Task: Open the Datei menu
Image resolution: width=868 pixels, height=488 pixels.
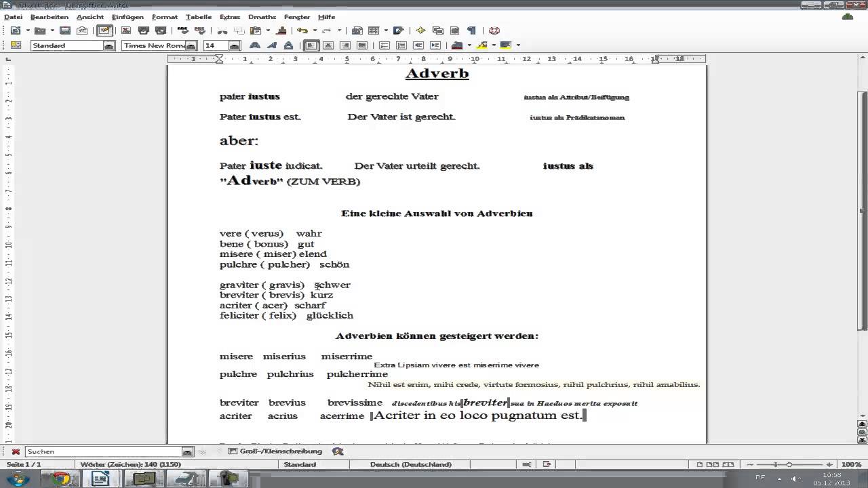Action: 13,16
